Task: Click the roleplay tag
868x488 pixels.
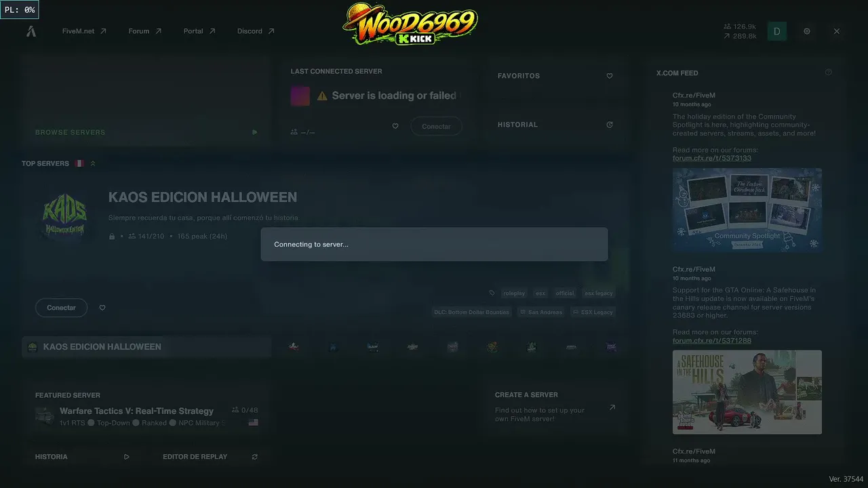Action: coord(514,293)
